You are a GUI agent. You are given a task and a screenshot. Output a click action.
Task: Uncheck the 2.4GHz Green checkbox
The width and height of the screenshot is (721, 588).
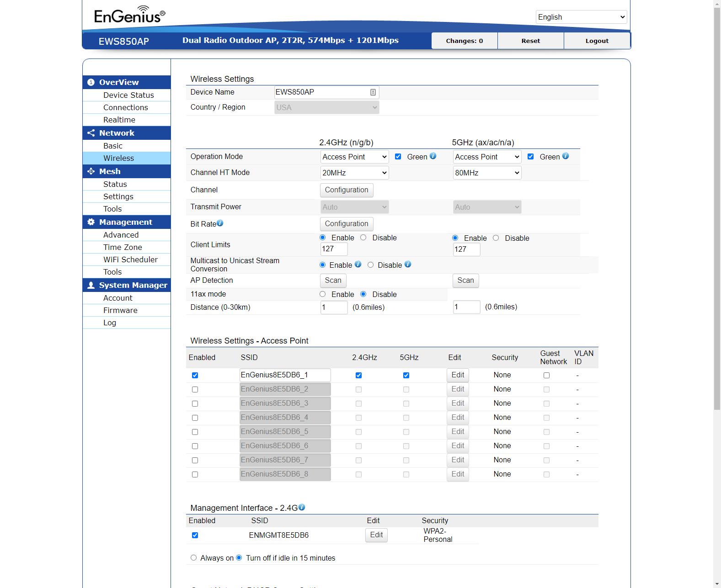pos(398,157)
